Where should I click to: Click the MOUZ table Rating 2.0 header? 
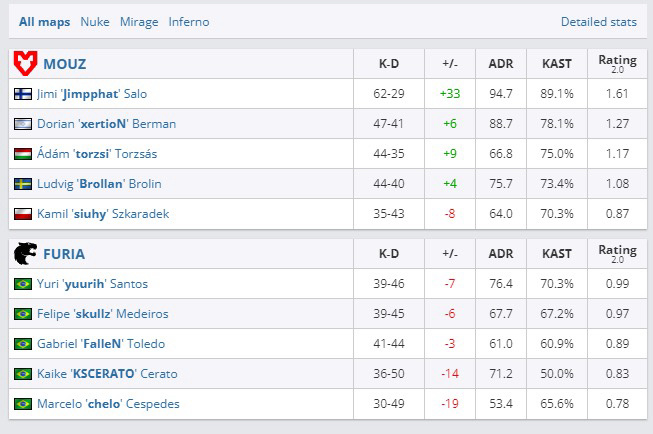pyautogui.click(x=616, y=63)
